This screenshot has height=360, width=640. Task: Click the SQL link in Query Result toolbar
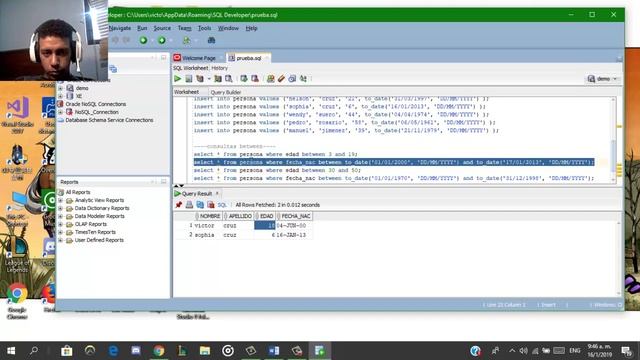pos(222,205)
